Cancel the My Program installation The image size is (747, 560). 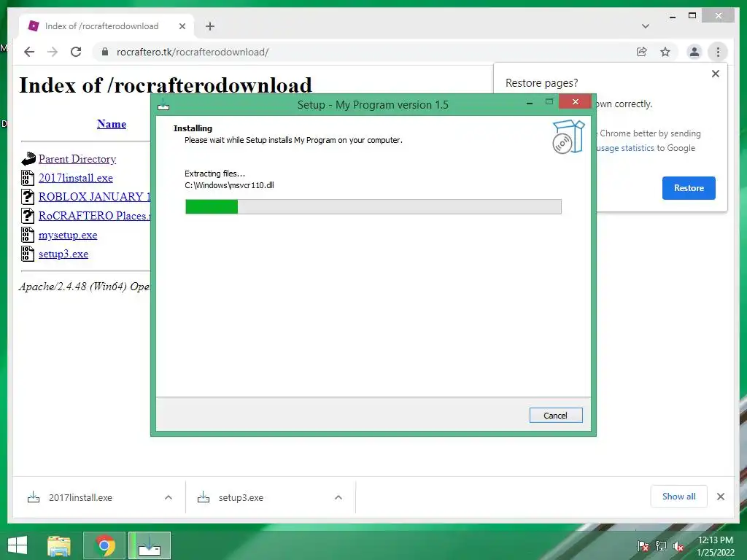click(x=555, y=415)
